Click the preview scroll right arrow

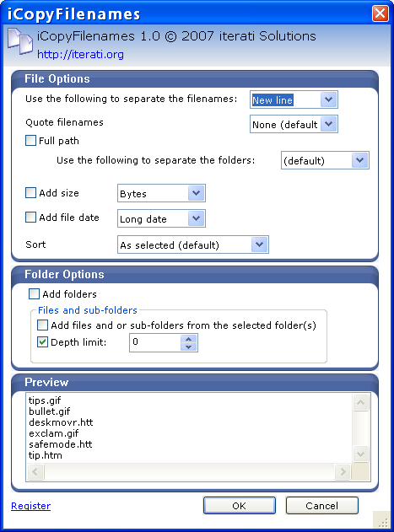[x=343, y=471]
